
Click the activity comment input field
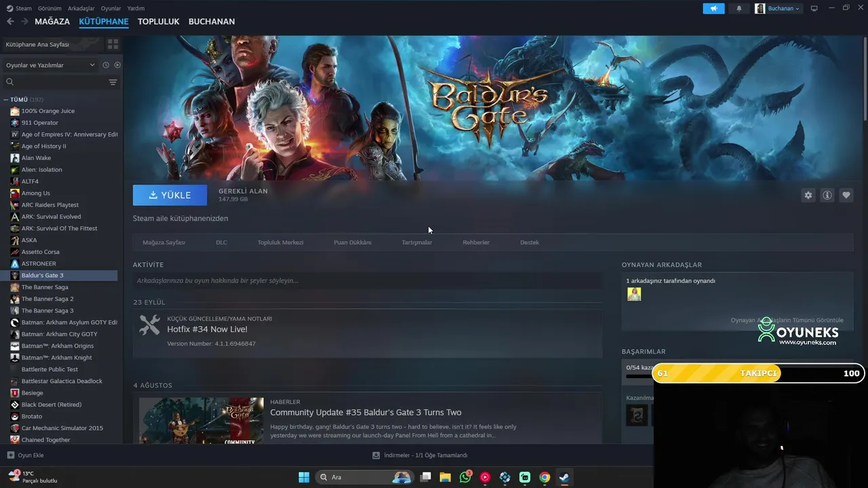[368, 281]
